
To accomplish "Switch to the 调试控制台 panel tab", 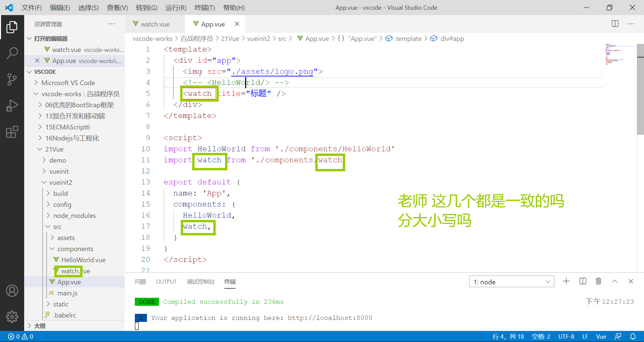I will click(x=201, y=282).
